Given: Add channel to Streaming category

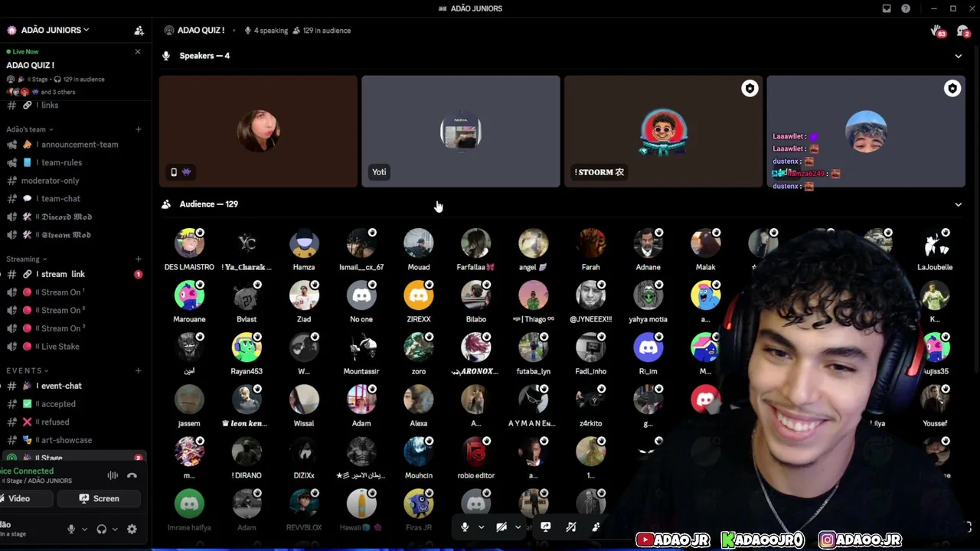Looking at the screenshot, I should (138, 259).
